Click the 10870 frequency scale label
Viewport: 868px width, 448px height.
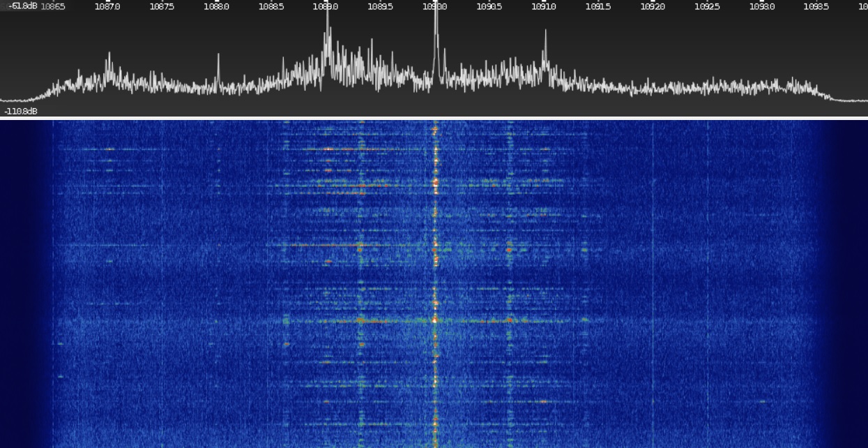pos(107,6)
